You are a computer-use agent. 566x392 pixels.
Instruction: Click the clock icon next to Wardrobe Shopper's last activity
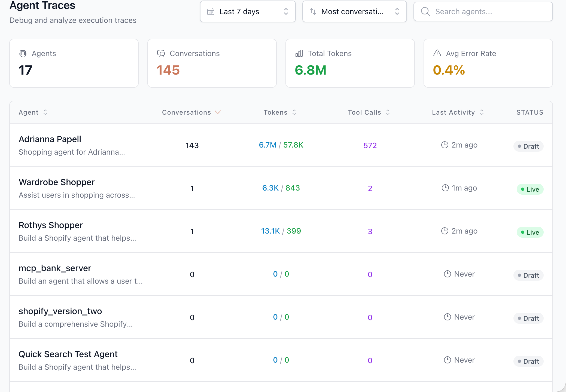pyautogui.click(x=445, y=188)
